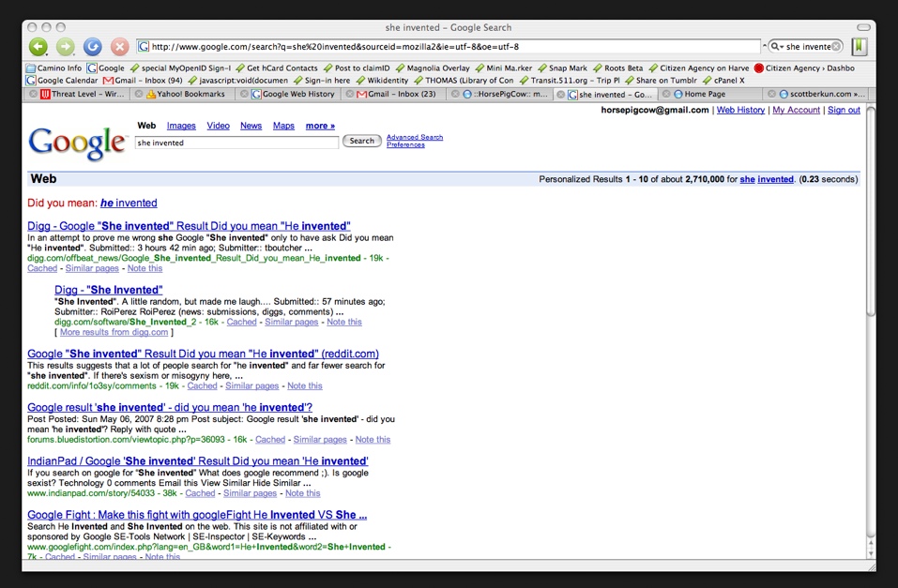Click the browser Back arrow button
Screen dimensions: 898x588
pyautogui.click(x=38, y=47)
